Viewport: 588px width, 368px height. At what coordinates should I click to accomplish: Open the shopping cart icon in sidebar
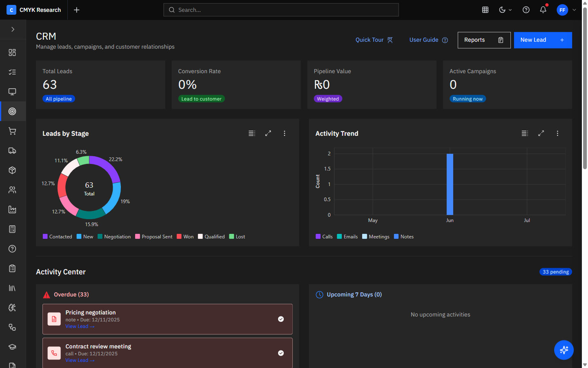point(12,131)
